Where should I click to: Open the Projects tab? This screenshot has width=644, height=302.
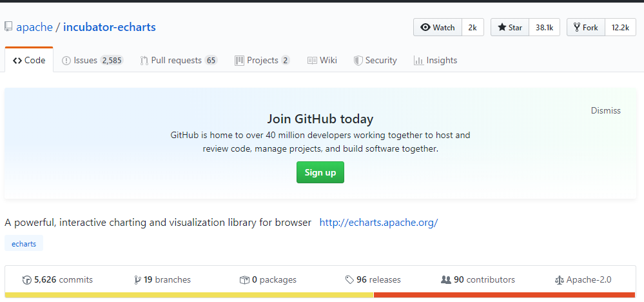[262, 61]
